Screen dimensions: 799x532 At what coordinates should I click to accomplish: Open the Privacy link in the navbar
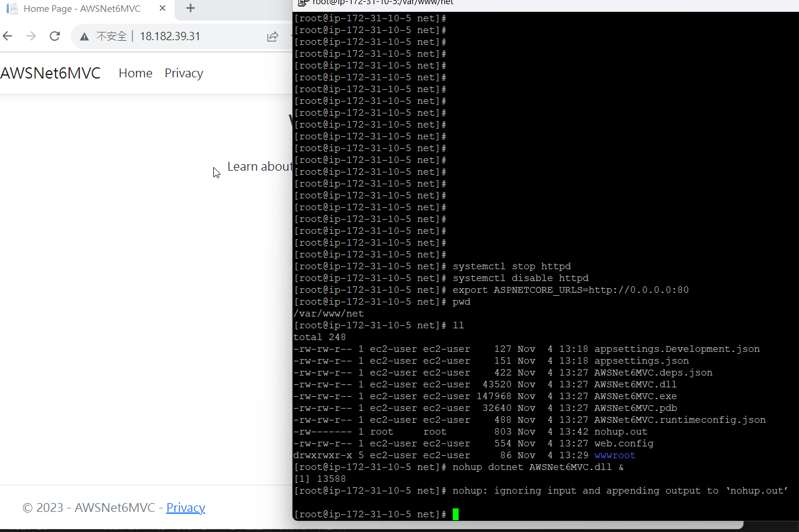(x=184, y=73)
